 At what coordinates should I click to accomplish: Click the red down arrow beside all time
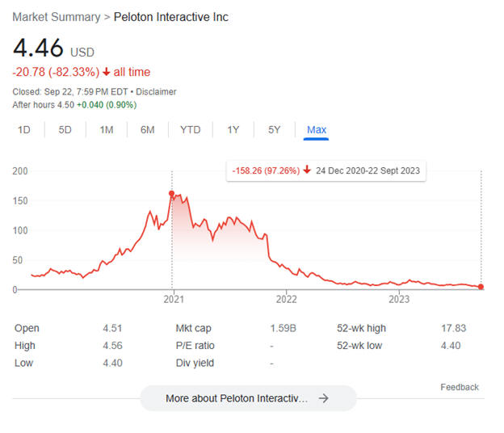click(107, 73)
